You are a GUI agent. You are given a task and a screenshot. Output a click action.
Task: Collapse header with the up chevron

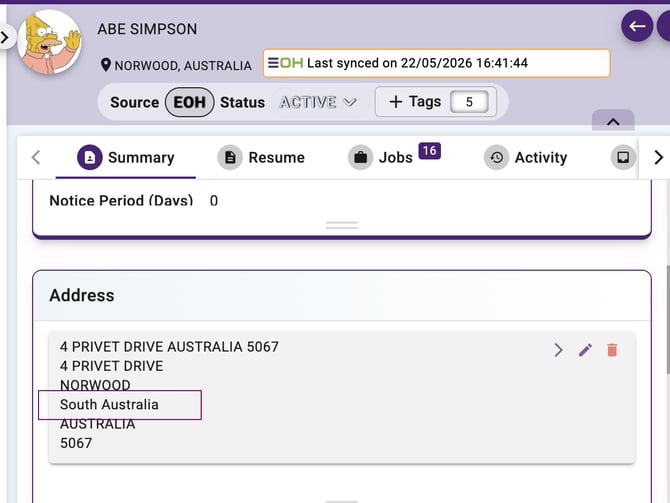pos(613,122)
